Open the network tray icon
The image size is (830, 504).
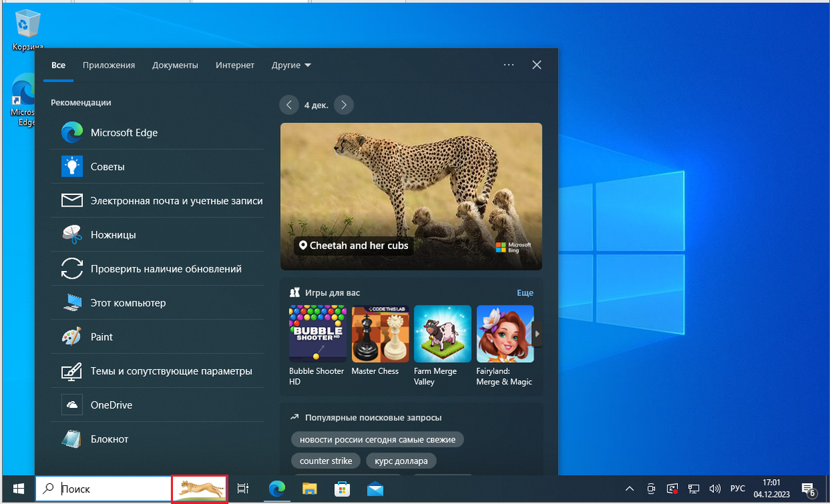coord(694,489)
